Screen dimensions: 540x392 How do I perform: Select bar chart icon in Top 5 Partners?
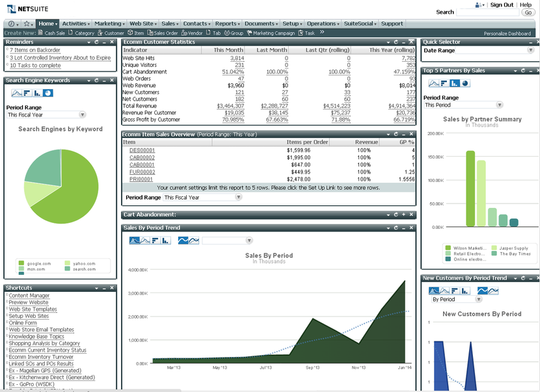click(444, 83)
